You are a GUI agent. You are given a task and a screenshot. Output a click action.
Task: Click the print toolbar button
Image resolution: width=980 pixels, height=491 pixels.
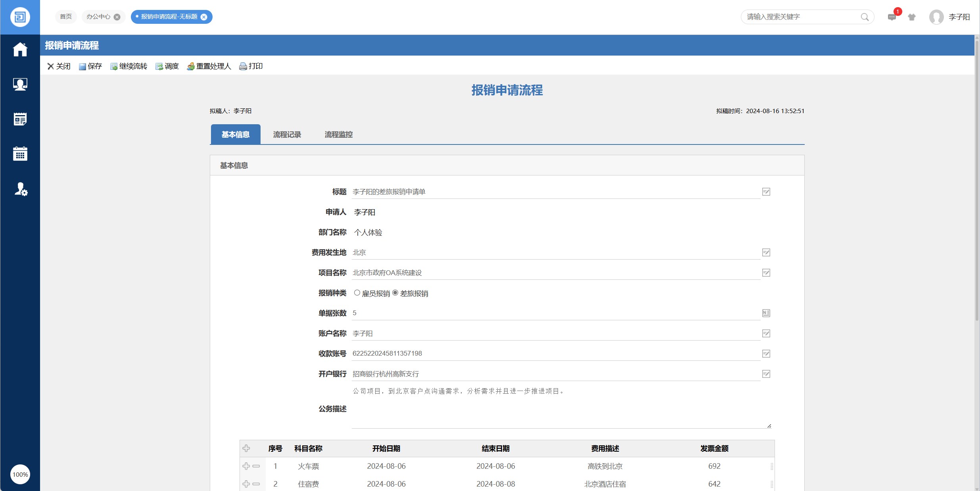pyautogui.click(x=251, y=66)
